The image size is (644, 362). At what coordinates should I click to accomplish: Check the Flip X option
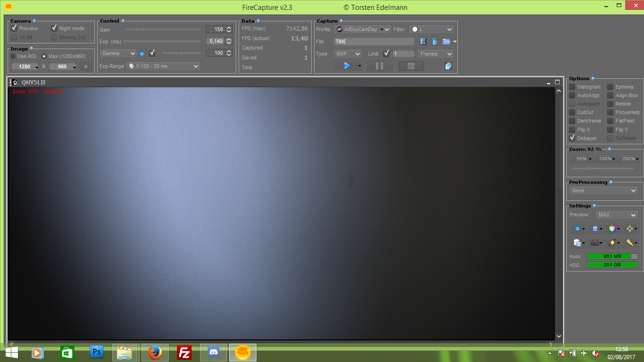[572, 130]
